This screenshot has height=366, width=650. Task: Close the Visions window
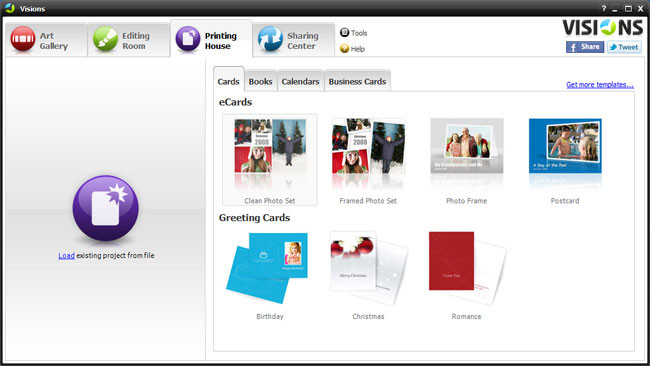click(x=641, y=9)
